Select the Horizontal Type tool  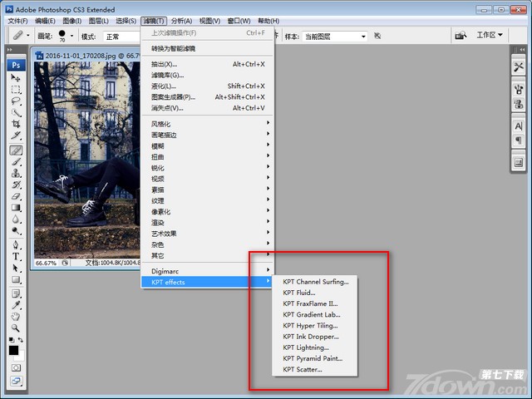[x=16, y=257]
